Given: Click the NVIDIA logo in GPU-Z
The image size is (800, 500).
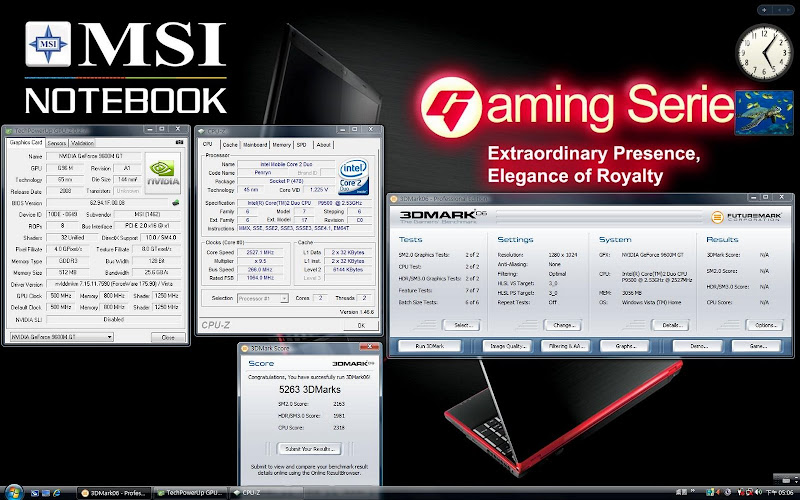Looking at the screenshot, I should click(162, 173).
